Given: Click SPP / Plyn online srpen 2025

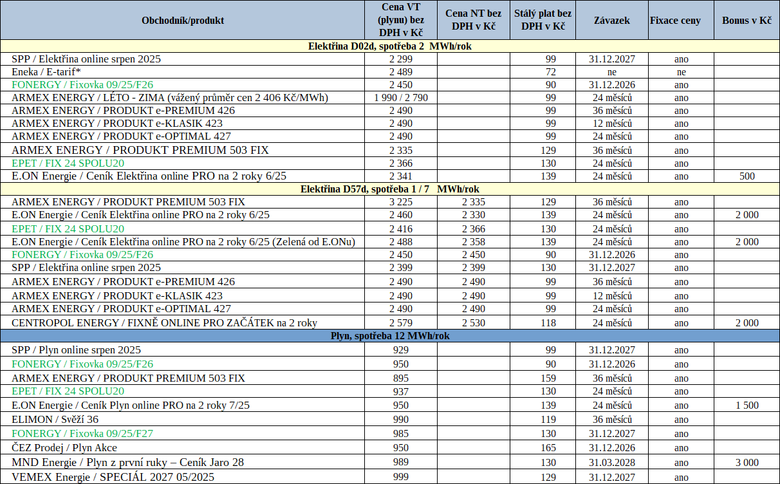Looking at the screenshot, I should pyautogui.click(x=76, y=350).
